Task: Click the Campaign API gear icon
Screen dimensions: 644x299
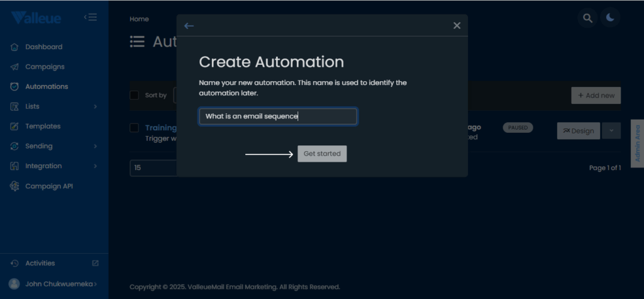Action: 14,186
